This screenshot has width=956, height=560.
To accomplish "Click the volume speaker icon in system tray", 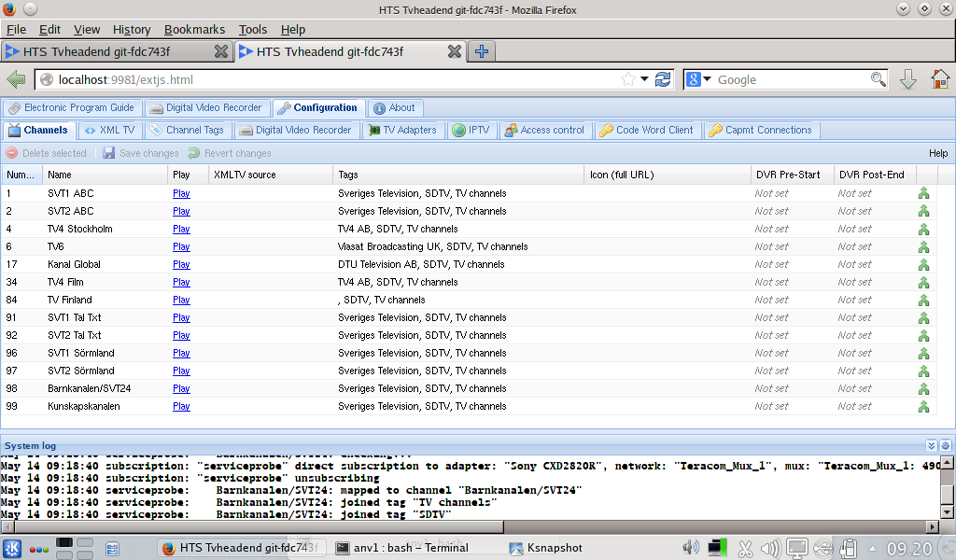I will tap(690, 547).
